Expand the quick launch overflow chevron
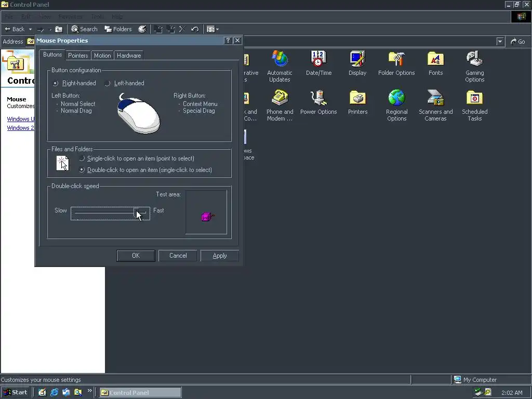The width and height of the screenshot is (532, 399). pyautogui.click(x=89, y=391)
